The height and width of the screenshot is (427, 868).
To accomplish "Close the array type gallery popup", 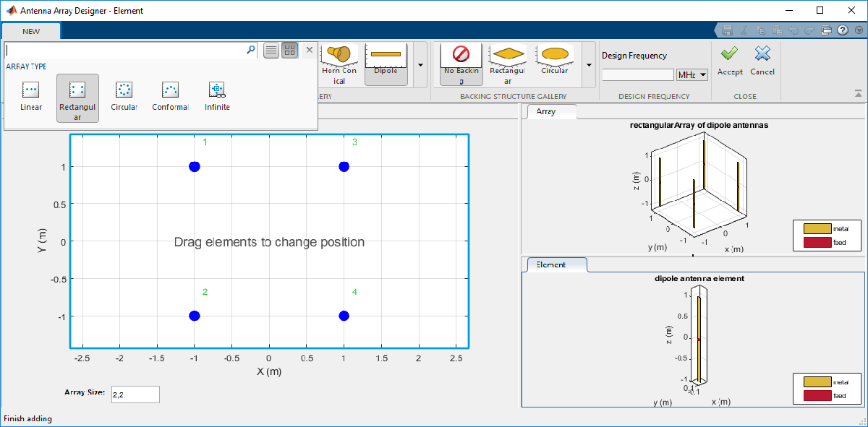I will 310,50.
